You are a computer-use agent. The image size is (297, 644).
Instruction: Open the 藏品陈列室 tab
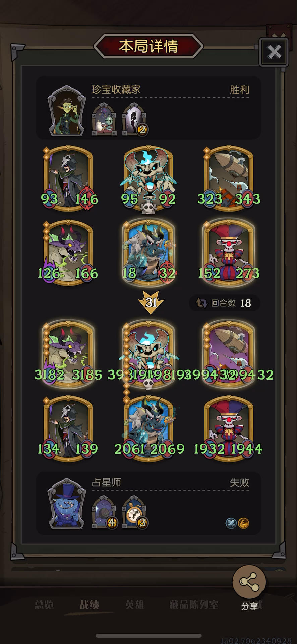(x=194, y=605)
